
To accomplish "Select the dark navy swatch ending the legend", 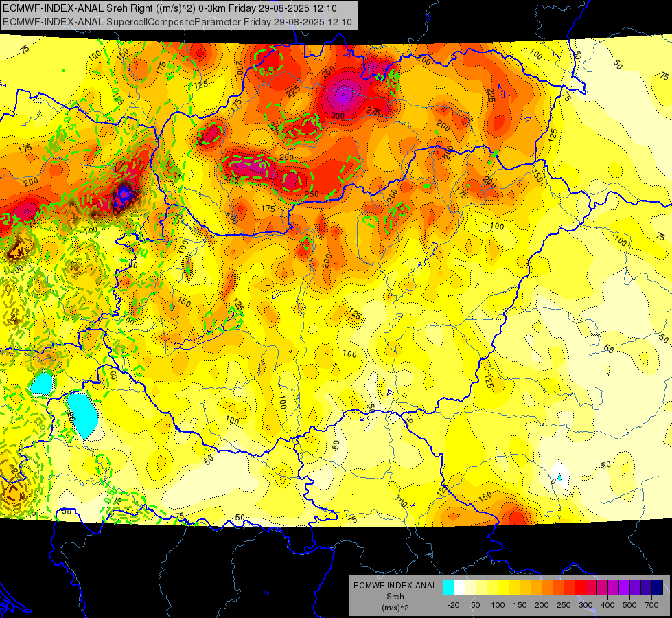I will coord(658,588).
